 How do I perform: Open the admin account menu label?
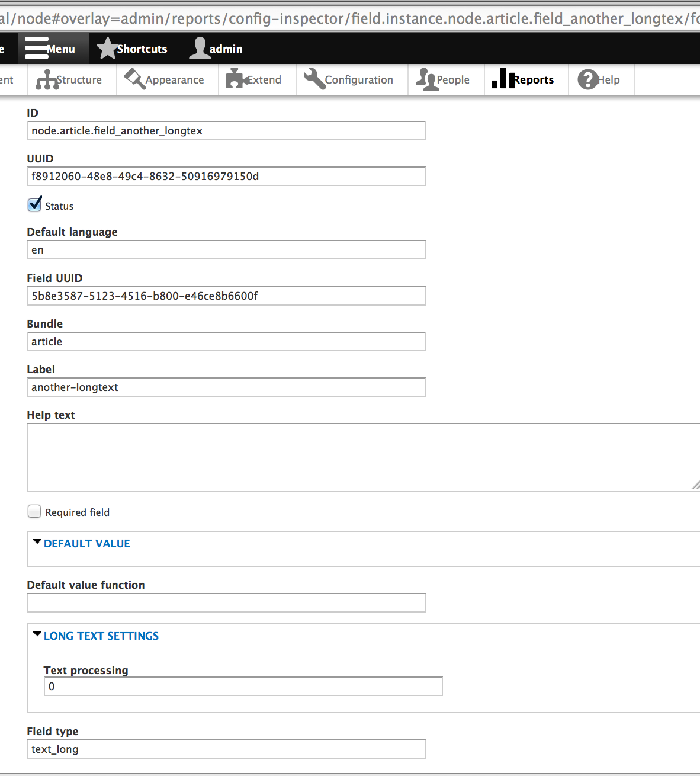[x=226, y=49]
